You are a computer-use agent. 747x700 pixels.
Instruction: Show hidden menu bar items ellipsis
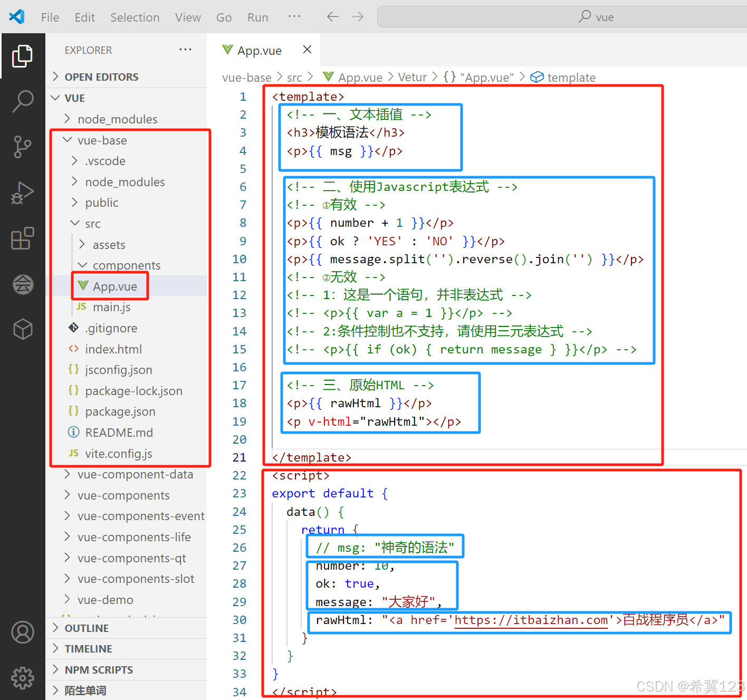(x=294, y=16)
